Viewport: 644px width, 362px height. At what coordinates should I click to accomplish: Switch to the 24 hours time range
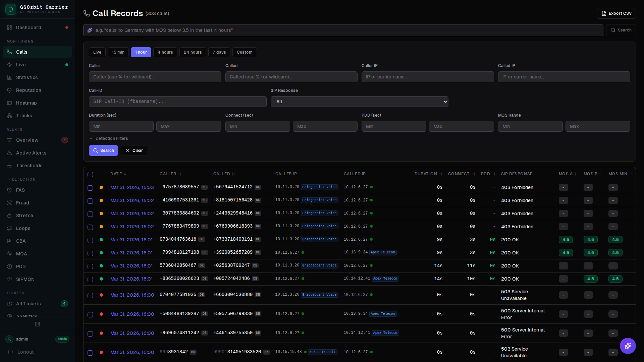point(193,52)
